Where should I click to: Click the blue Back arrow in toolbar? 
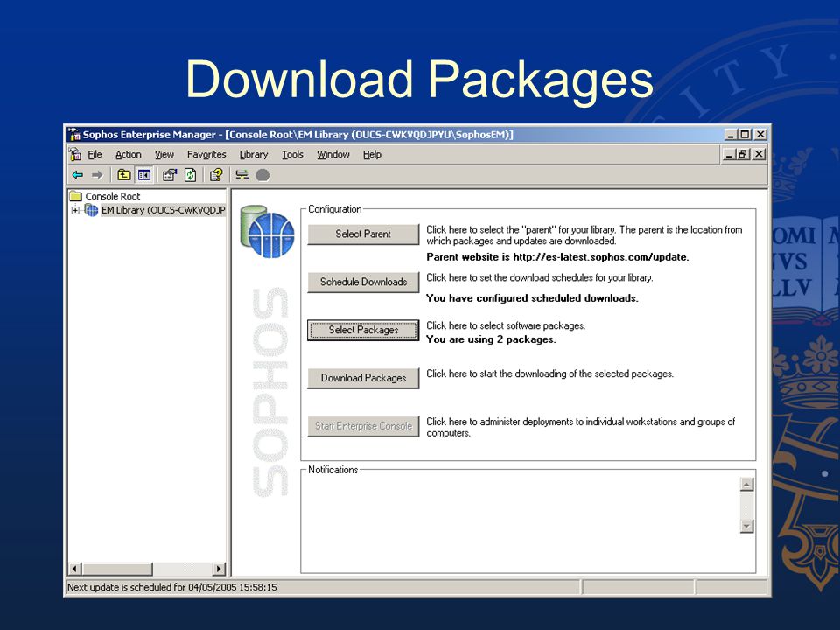click(x=78, y=175)
